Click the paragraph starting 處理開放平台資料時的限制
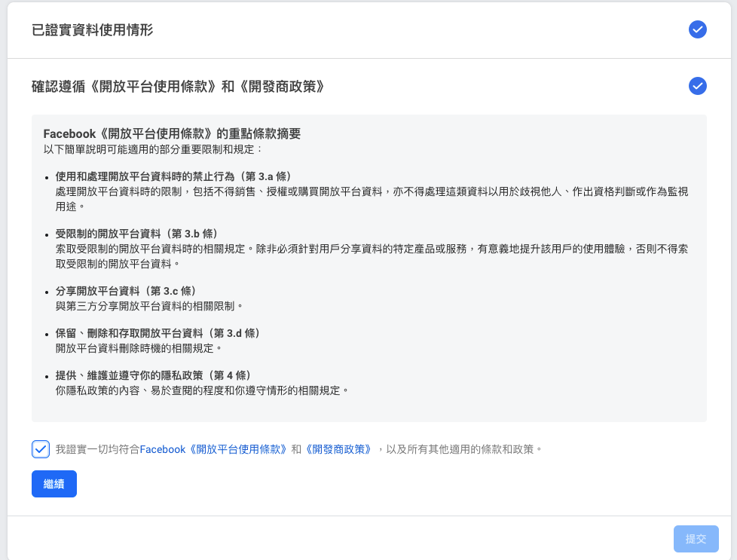 coord(372,199)
